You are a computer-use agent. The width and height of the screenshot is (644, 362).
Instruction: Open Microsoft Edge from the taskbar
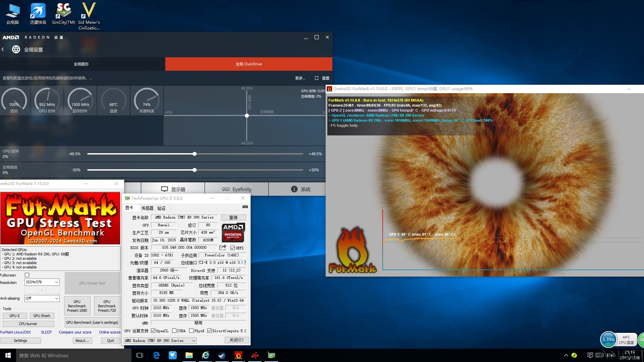pos(156,355)
